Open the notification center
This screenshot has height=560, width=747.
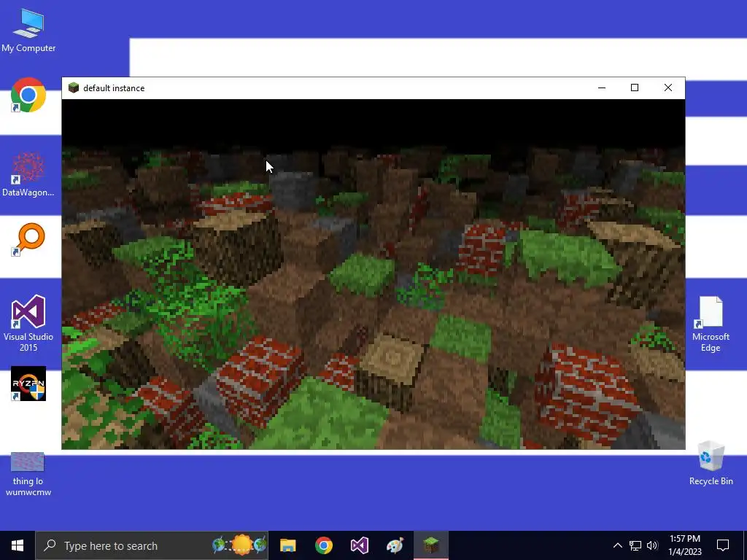pyautogui.click(x=723, y=545)
